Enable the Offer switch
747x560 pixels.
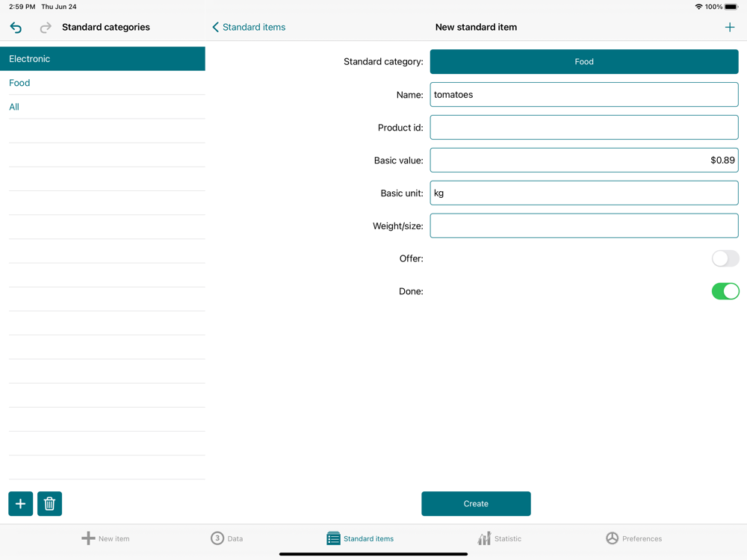(x=725, y=258)
